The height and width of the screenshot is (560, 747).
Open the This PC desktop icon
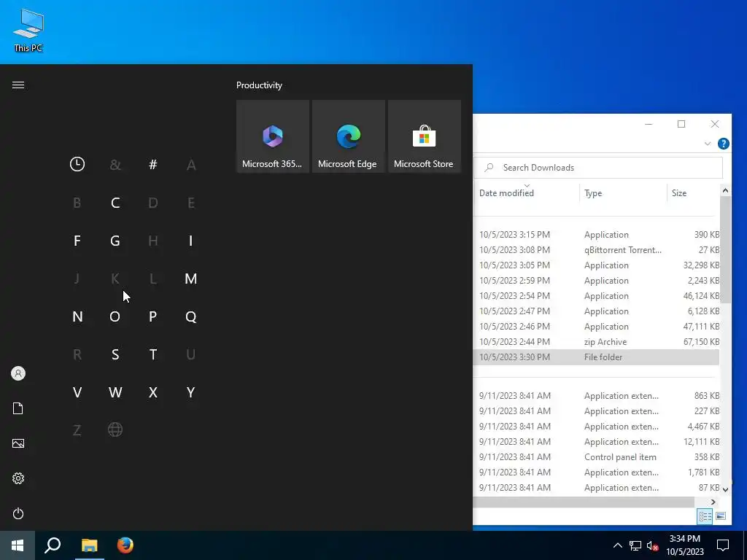[28, 30]
